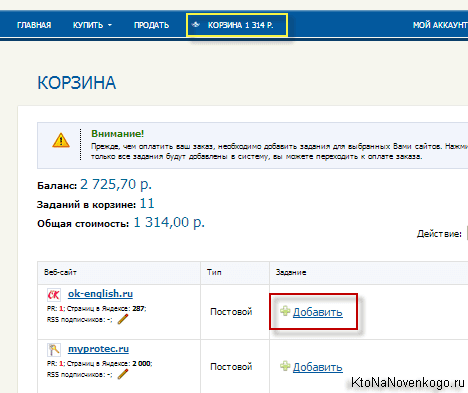Click the cart icon beside КОРЗИНА

[x=196, y=25]
